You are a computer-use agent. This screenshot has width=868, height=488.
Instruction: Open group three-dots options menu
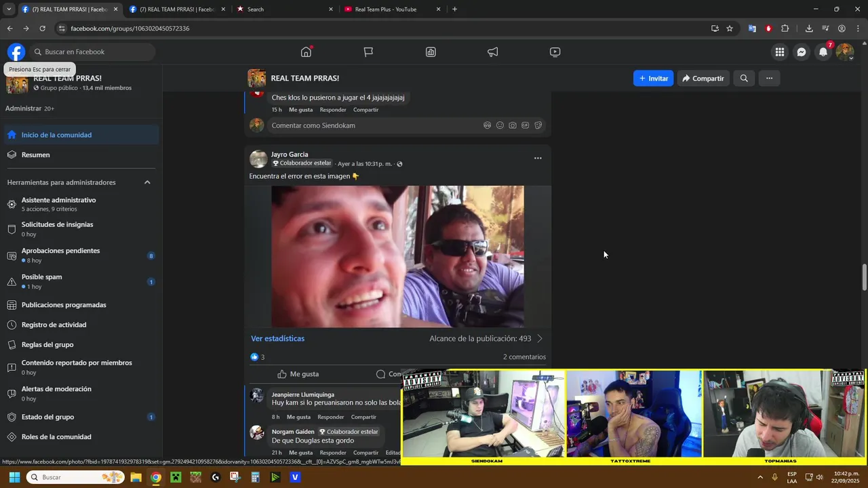tap(769, 78)
